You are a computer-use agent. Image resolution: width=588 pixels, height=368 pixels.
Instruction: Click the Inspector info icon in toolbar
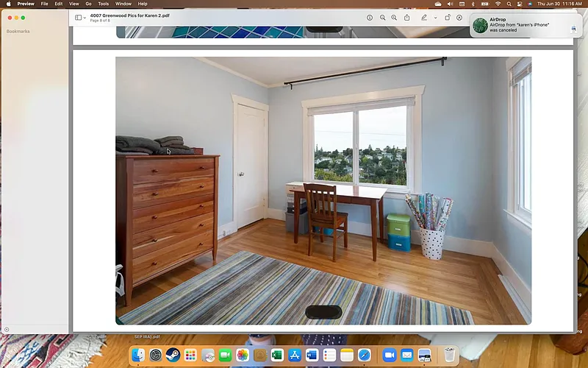coord(370,18)
